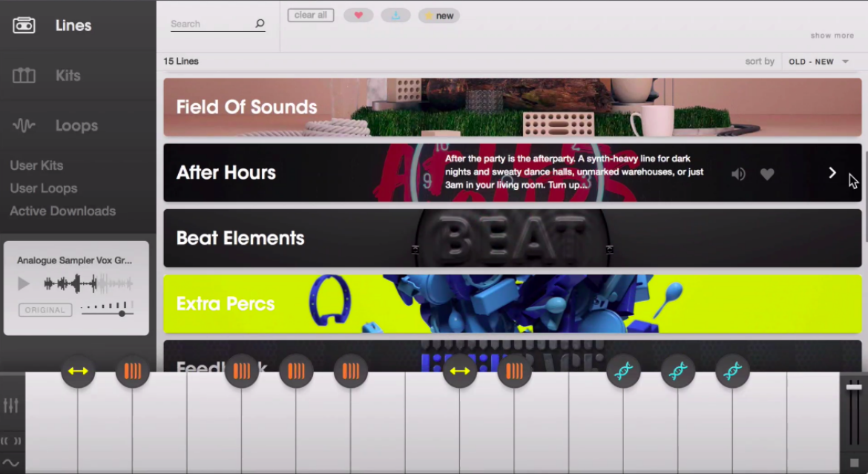Toggle the ORIGINAL button in preview
The width and height of the screenshot is (868, 474).
[x=45, y=310]
